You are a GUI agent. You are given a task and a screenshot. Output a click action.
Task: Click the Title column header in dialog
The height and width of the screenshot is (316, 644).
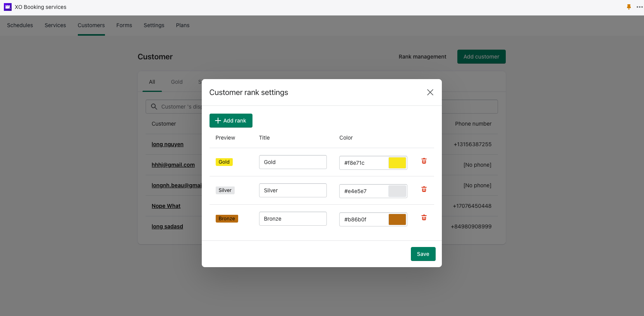[x=264, y=138]
